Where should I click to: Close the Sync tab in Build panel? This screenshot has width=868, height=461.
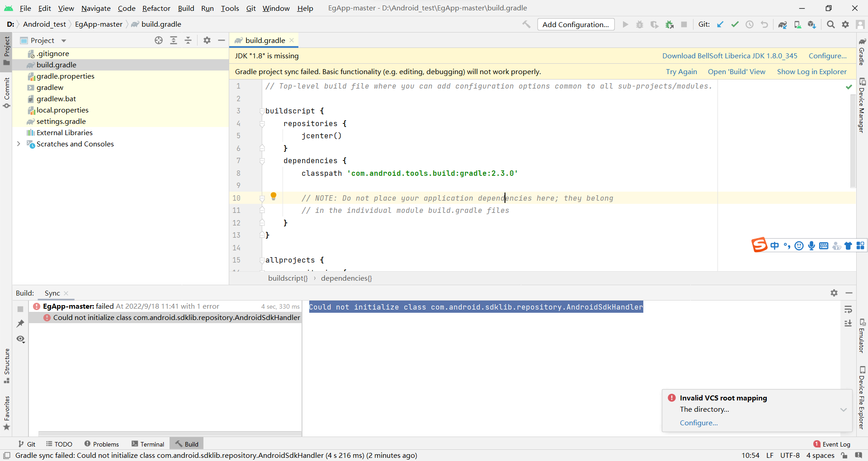66,293
